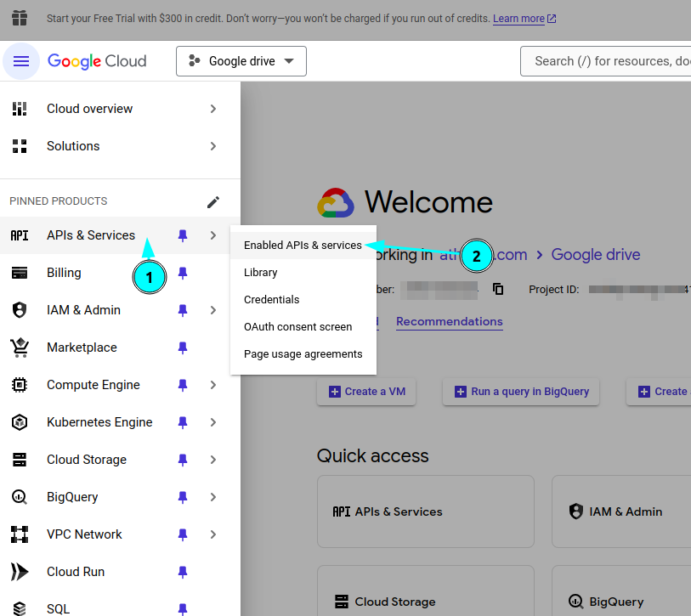Open the Google drive project selector dropdown
Viewport: 691px width, 616px height.
click(241, 61)
